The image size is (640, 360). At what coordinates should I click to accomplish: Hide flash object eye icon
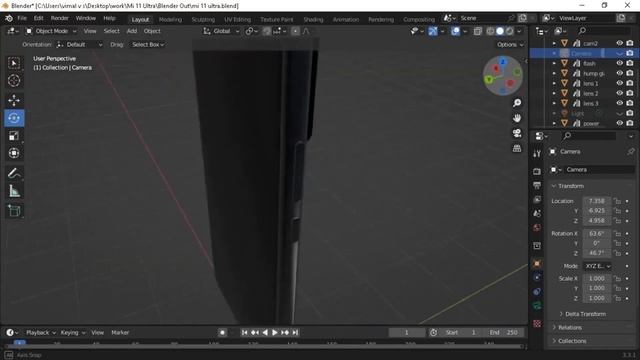620,63
